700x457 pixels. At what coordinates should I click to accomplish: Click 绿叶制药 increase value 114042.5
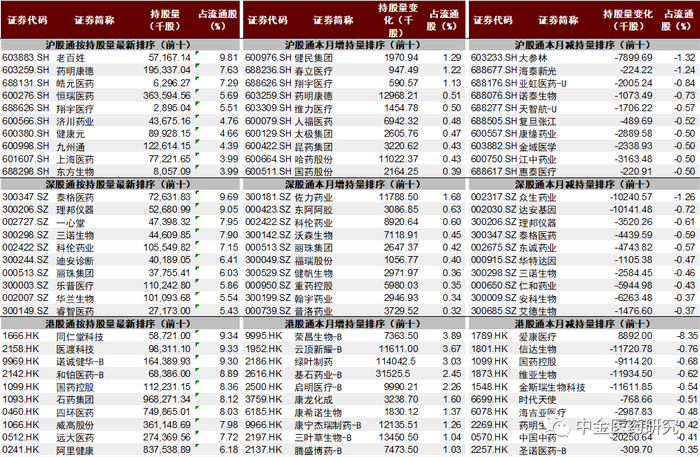396,361
